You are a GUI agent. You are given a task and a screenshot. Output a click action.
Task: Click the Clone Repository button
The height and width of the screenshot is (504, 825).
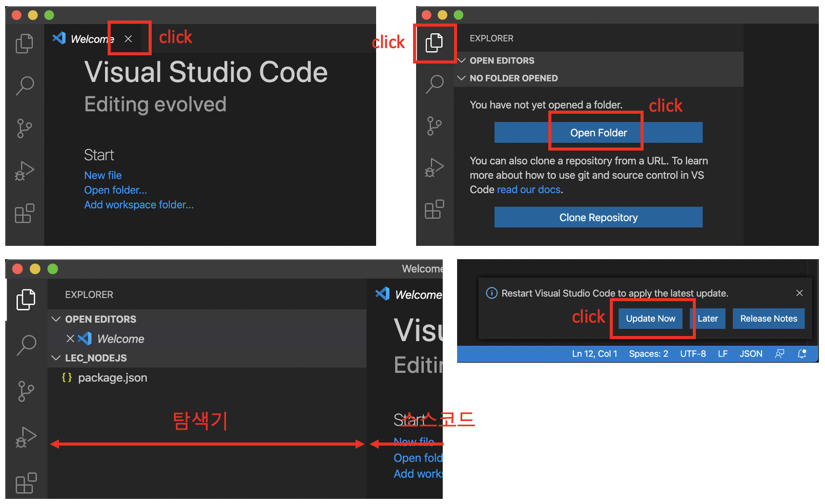pos(598,217)
